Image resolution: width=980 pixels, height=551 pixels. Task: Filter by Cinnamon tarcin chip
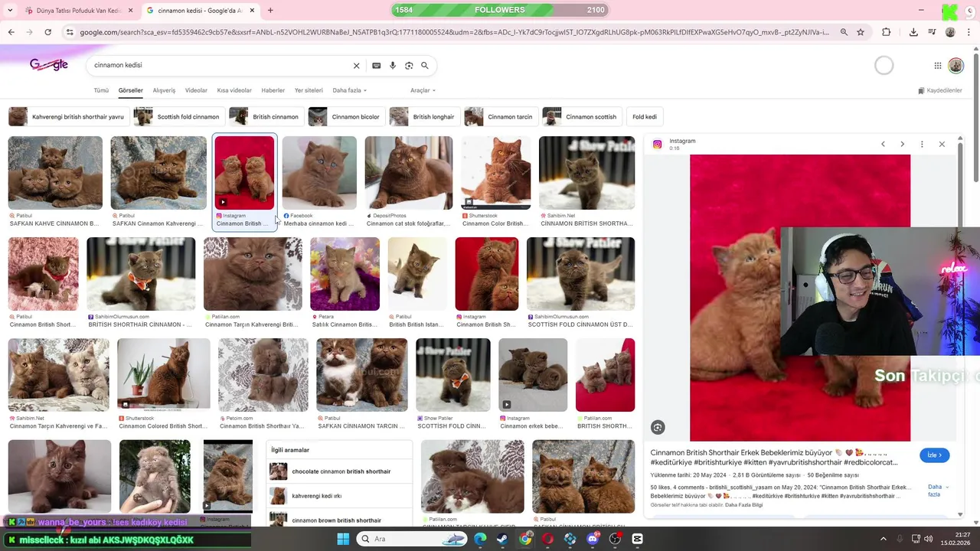click(x=500, y=117)
